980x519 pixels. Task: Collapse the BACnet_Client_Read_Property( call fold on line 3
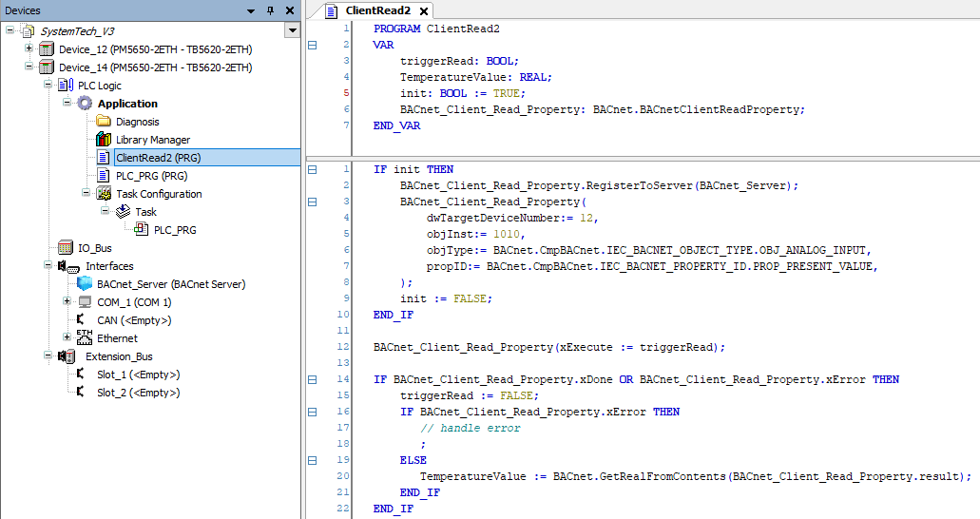pos(313,202)
